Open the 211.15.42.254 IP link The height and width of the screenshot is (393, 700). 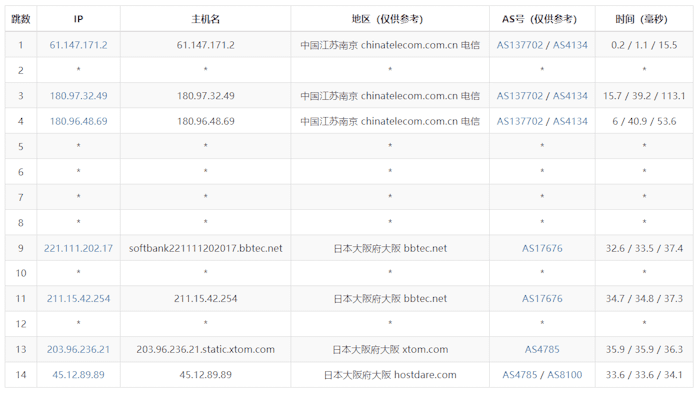coord(78,299)
